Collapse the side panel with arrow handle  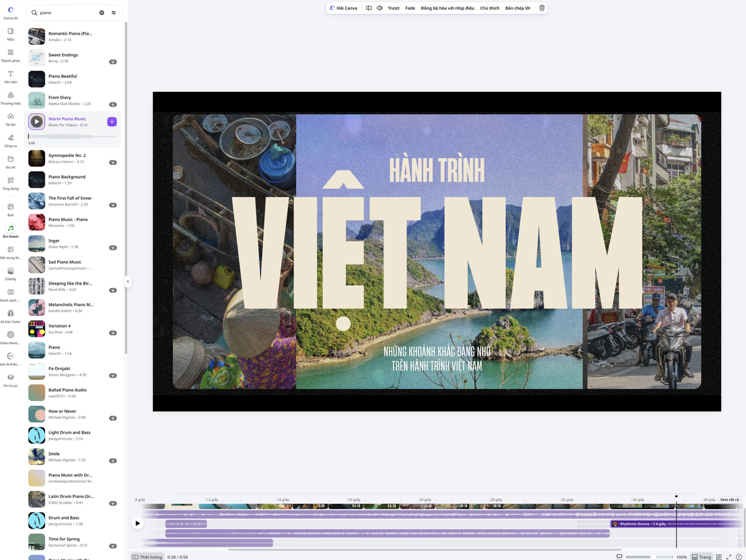127,282
